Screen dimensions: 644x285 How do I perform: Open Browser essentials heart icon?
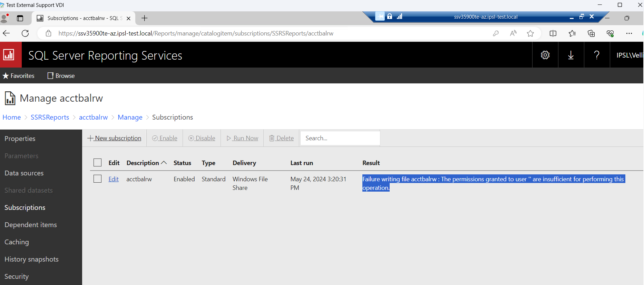[610, 33]
